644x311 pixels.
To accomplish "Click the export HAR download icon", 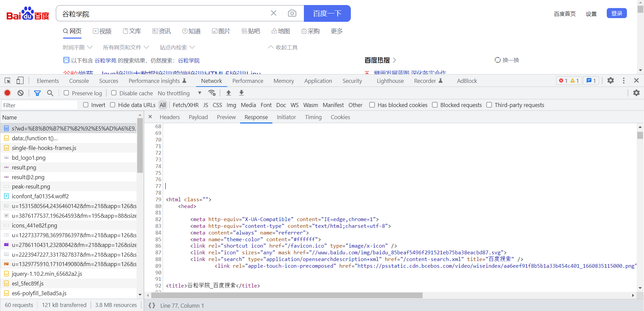I will click(241, 93).
